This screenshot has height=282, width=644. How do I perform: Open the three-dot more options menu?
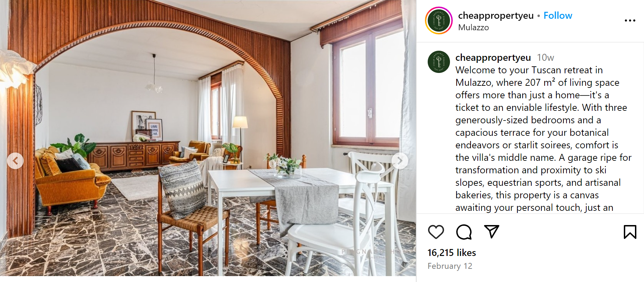click(x=630, y=20)
